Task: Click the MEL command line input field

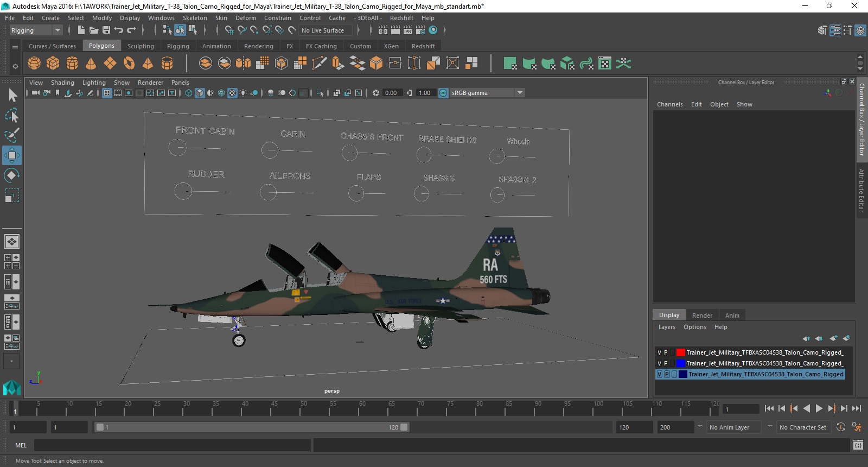Action: (172, 445)
